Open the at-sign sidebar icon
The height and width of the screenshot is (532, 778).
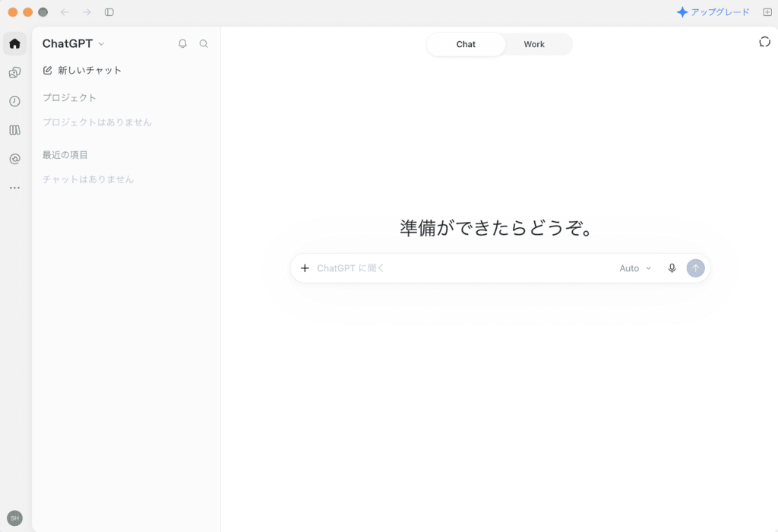[x=15, y=159]
